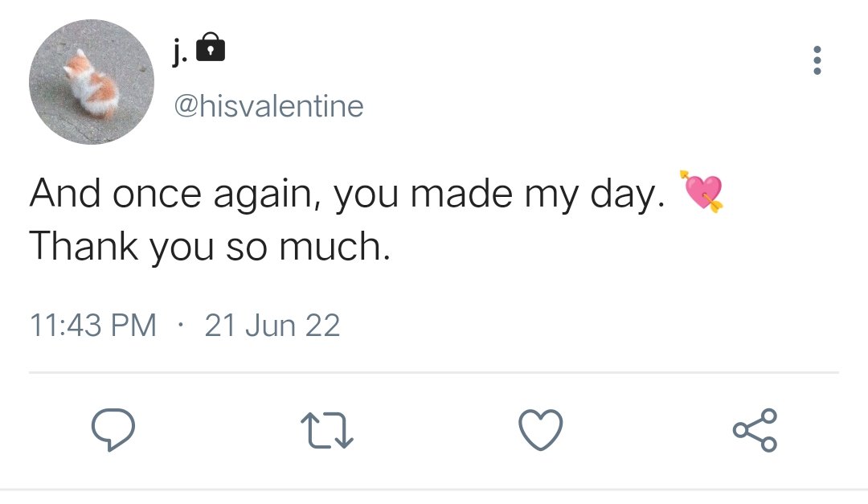
Task: Click the reply speech bubble icon
Action: click(x=112, y=430)
